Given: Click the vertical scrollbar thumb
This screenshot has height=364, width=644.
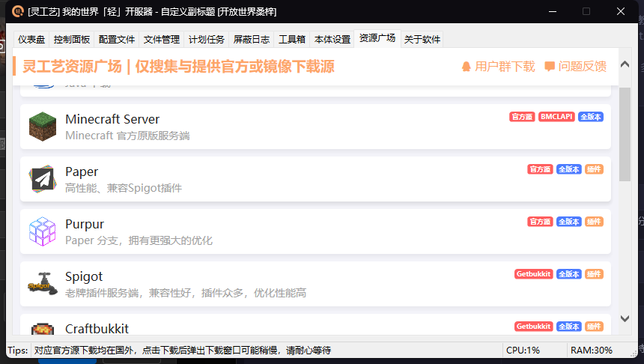Looking at the screenshot, I should pyautogui.click(x=625, y=135).
